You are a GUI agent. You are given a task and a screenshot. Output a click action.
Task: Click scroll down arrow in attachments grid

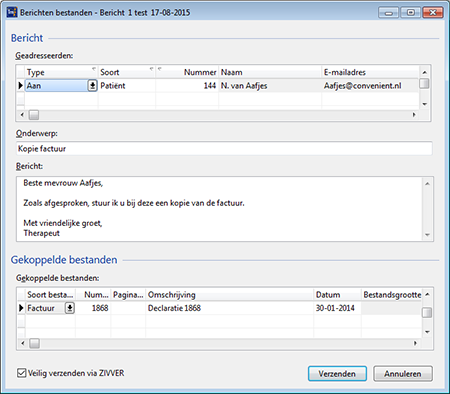pyautogui.click(x=427, y=332)
